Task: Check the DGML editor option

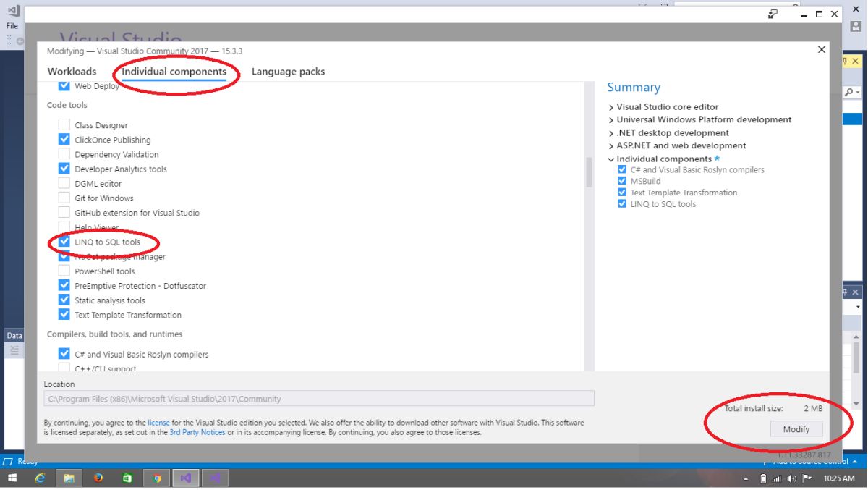Action: click(x=64, y=183)
